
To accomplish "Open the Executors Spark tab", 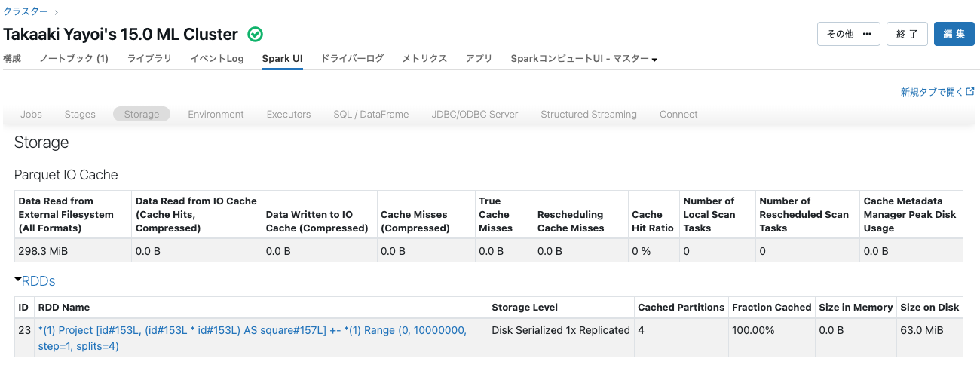I will [289, 115].
